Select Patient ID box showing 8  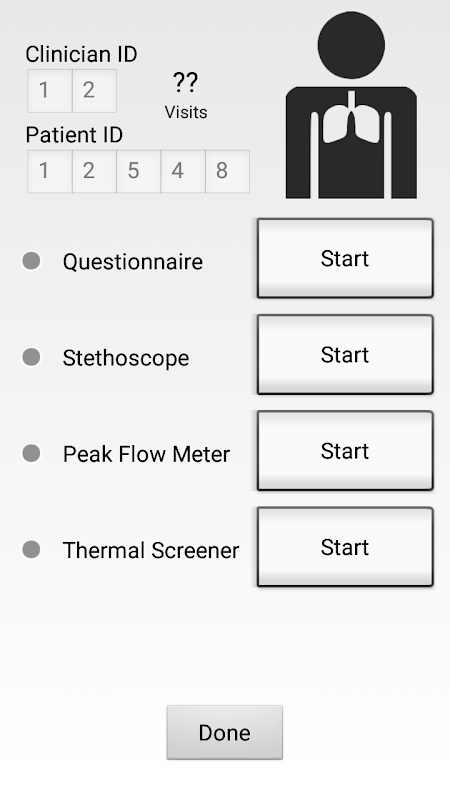tap(228, 171)
